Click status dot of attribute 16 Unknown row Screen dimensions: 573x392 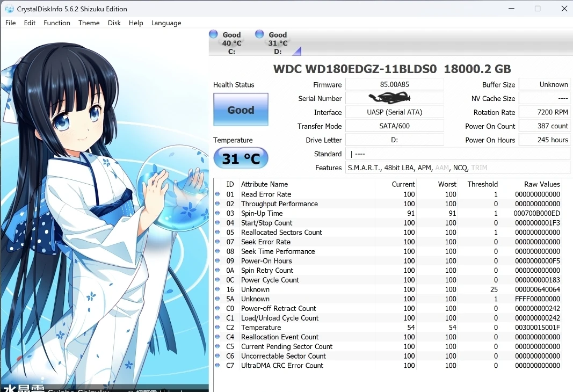tap(218, 289)
